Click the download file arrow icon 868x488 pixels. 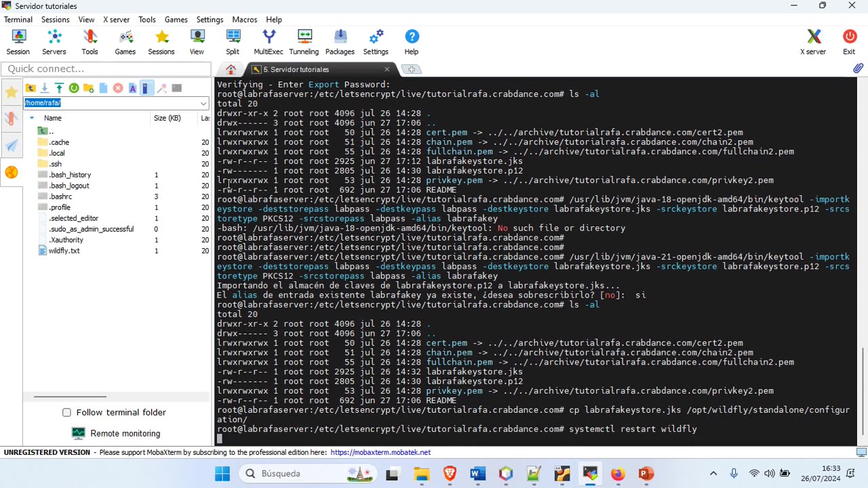coord(45,88)
